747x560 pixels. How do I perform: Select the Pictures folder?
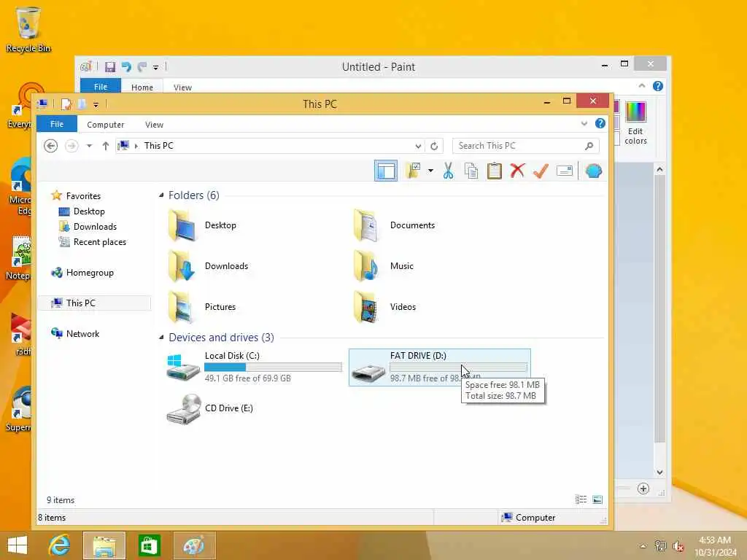tap(201, 307)
